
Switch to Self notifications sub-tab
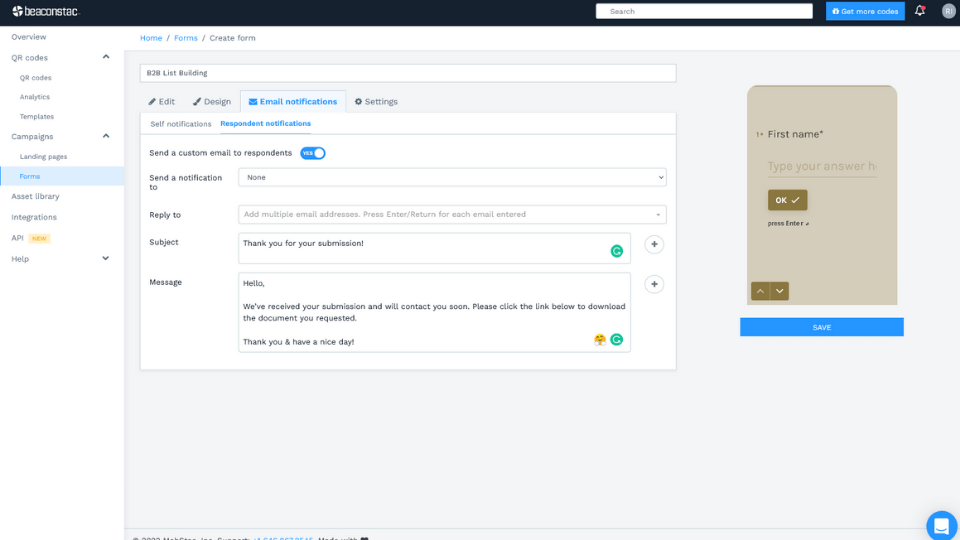181,124
